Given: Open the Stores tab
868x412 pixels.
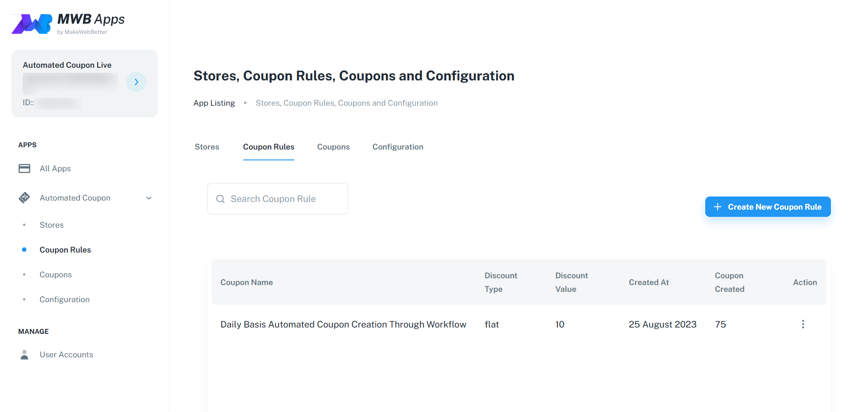Looking at the screenshot, I should (x=207, y=147).
